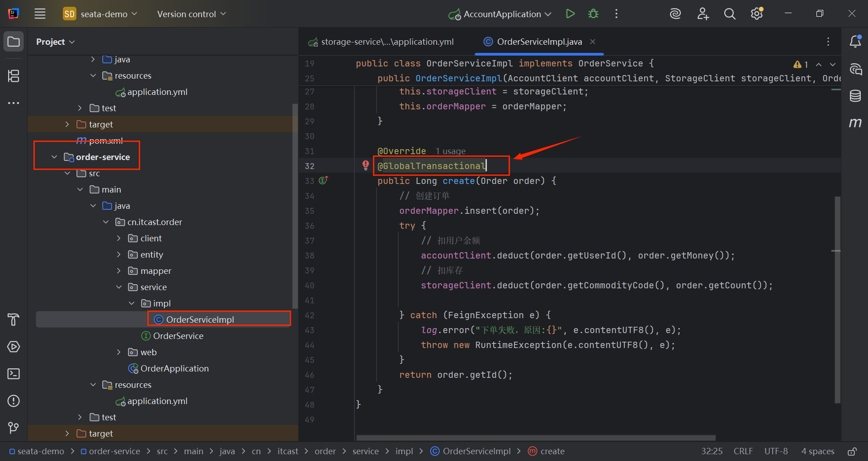868x461 pixels.
Task: Change CRLF line separator in status bar
Action: [x=743, y=451]
